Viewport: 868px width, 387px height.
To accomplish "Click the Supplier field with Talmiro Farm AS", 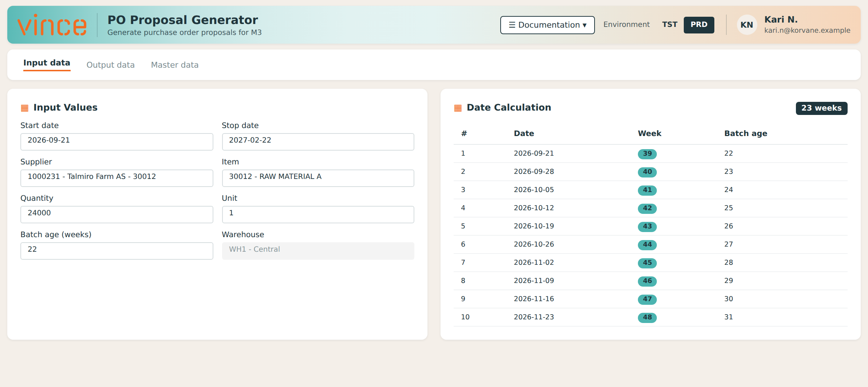I will pyautogui.click(x=117, y=178).
